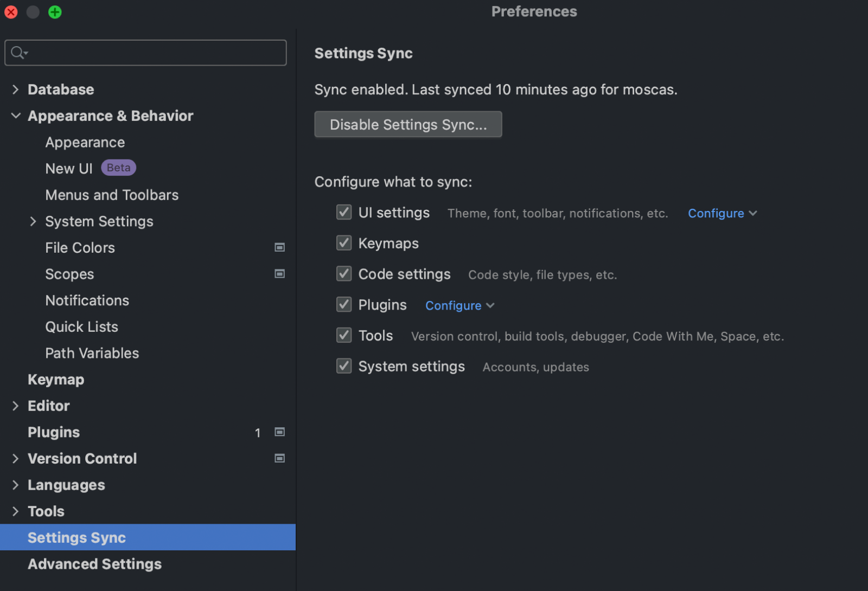This screenshot has width=868, height=591.
Task: Click the Beta badge next to New UI
Action: pos(118,168)
